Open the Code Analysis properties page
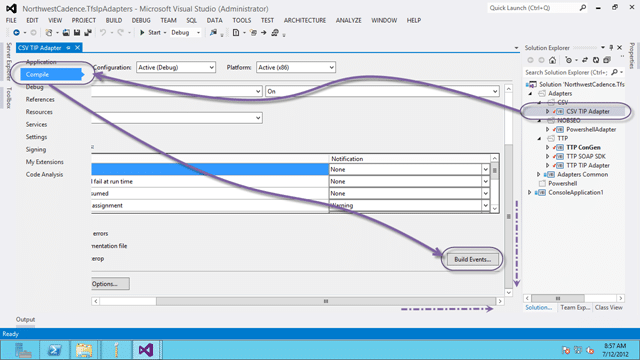Viewport: 640px width, 360px height. [44, 174]
